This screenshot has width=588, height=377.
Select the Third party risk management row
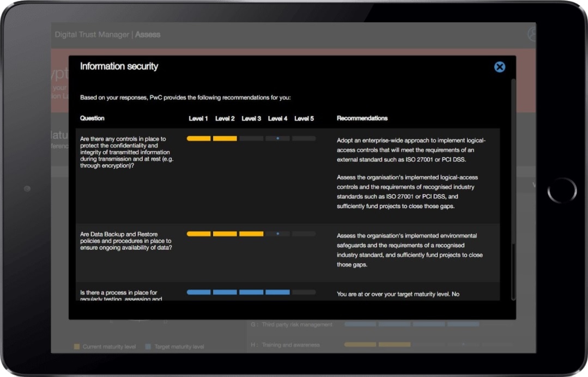(297, 325)
